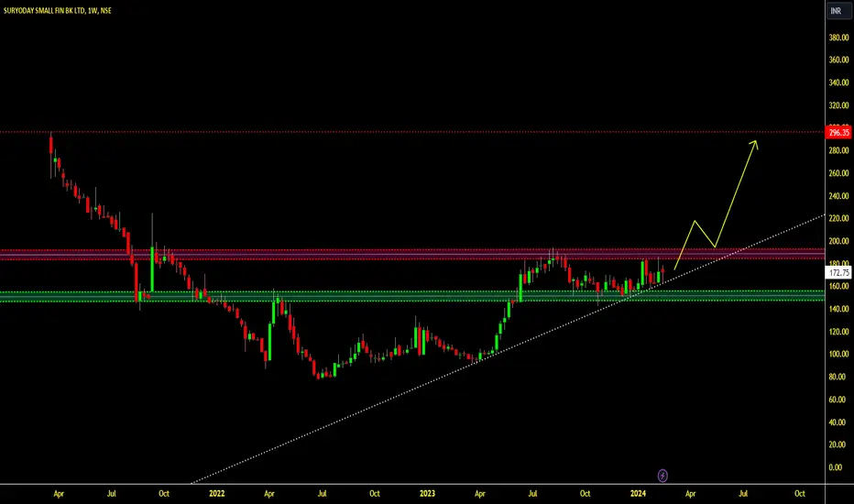This screenshot has height=504, width=854.
Task: Click the 380.00 price axis label
Action: pyautogui.click(x=838, y=38)
